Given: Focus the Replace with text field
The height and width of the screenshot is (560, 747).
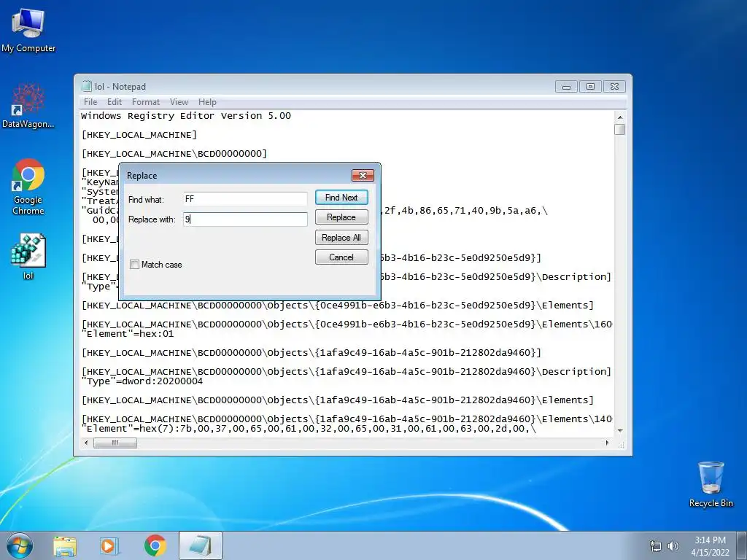Looking at the screenshot, I should pyautogui.click(x=245, y=219).
